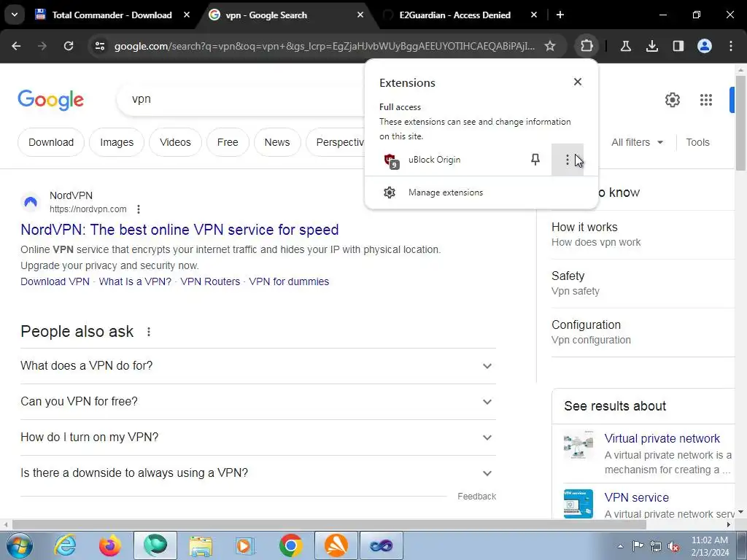Click VPN service thumbnail image
The height and width of the screenshot is (560, 747).
tap(578, 504)
